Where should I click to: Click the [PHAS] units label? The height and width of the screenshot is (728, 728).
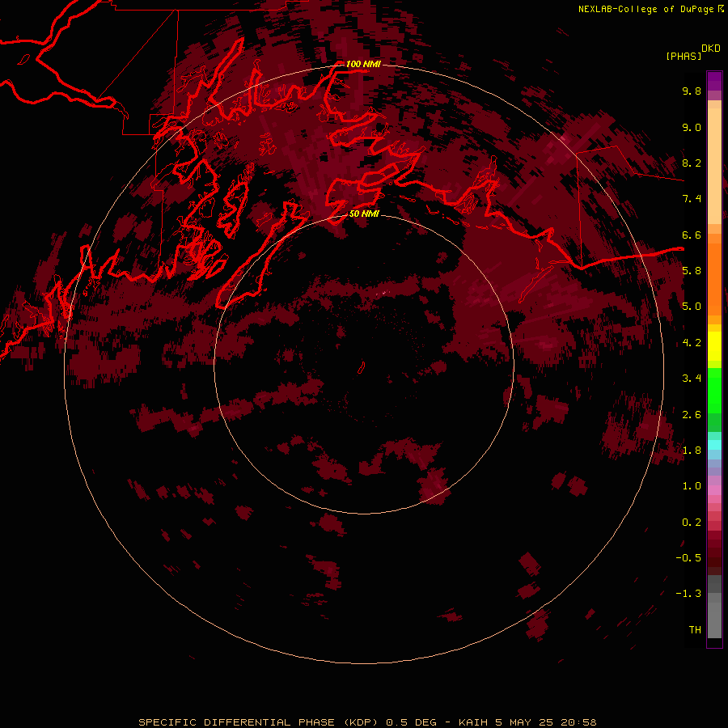tap(684, 56)
